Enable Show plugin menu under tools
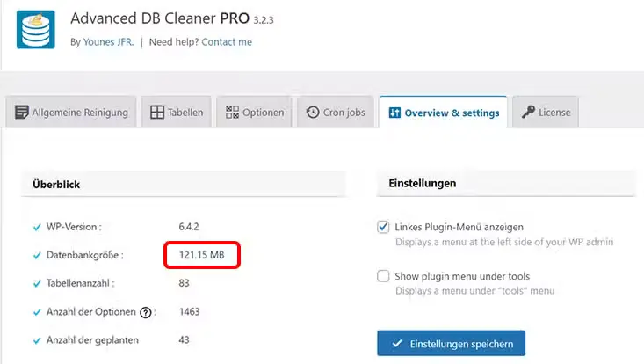 tap(383, 276)
